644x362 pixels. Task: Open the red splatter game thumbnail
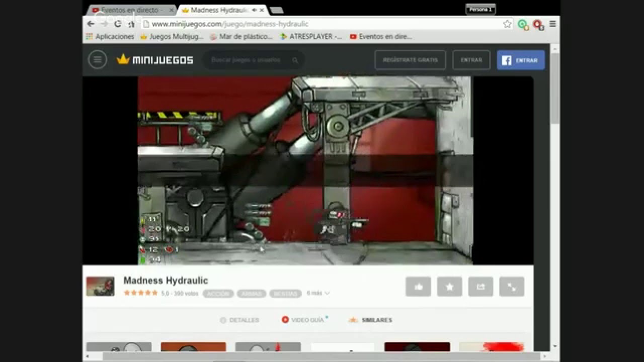coord(492,346)
